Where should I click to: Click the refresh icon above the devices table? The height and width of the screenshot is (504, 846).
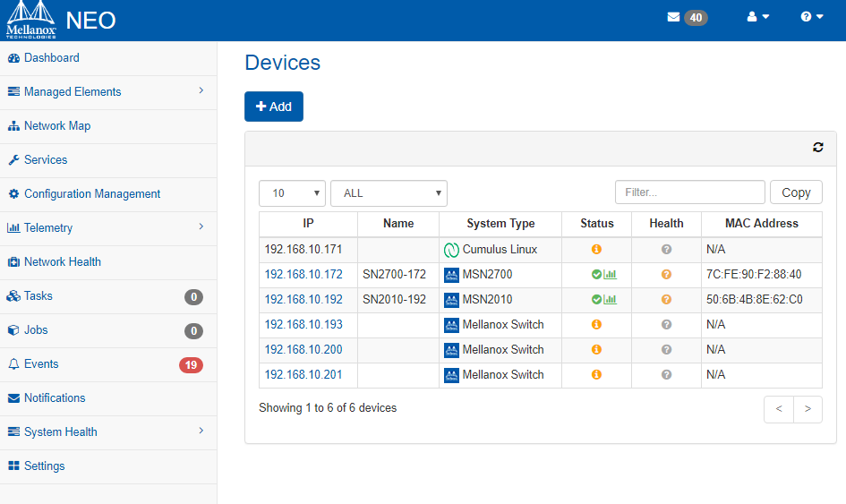tap(818, 148)
